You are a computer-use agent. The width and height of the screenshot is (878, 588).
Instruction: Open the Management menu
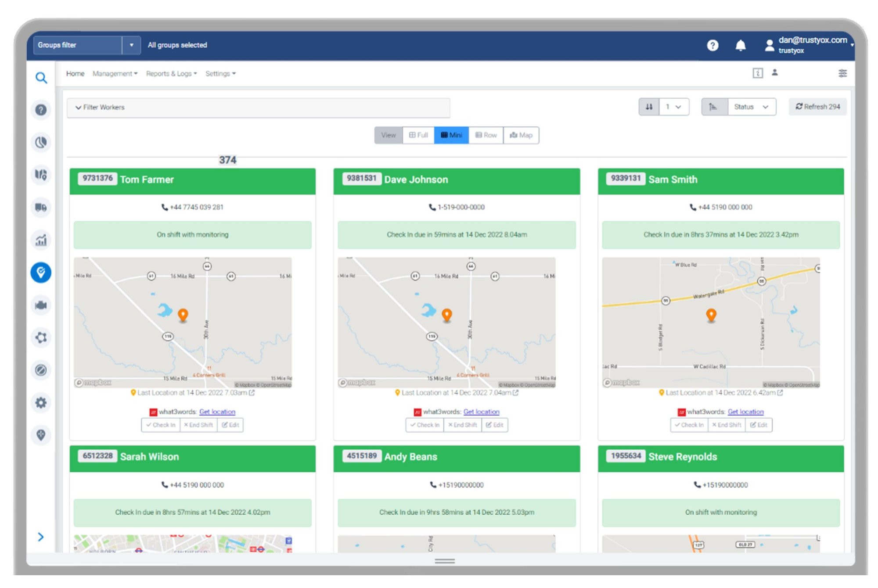(115, 73)
